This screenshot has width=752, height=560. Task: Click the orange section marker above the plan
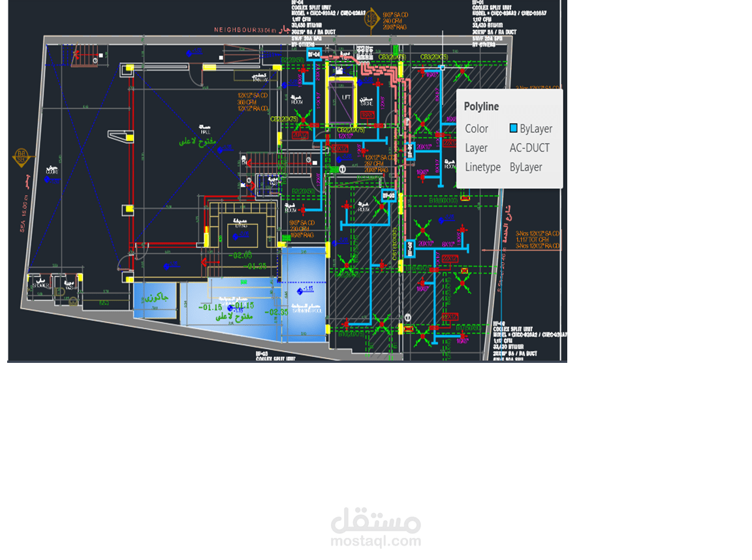click(x=371, y=20)
